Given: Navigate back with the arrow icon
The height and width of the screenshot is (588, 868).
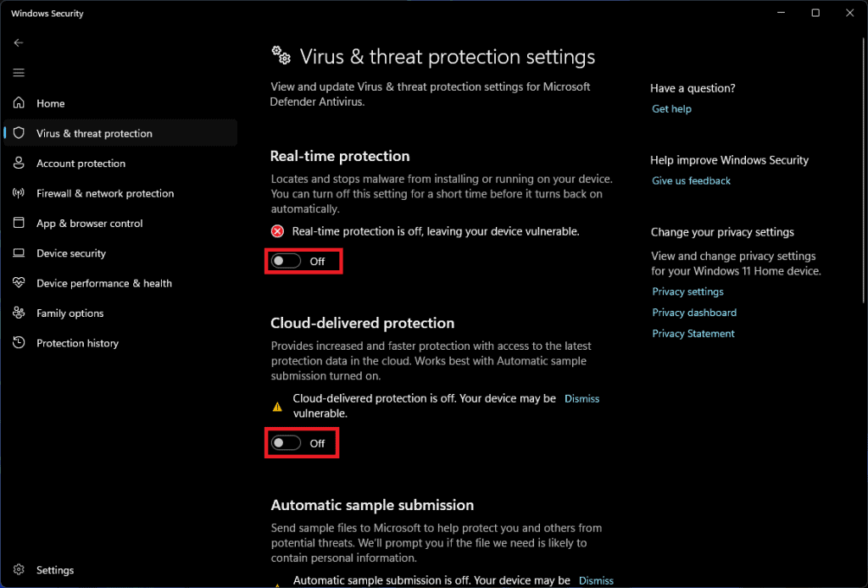Looking at the screenshot, I should coord(18,42).
